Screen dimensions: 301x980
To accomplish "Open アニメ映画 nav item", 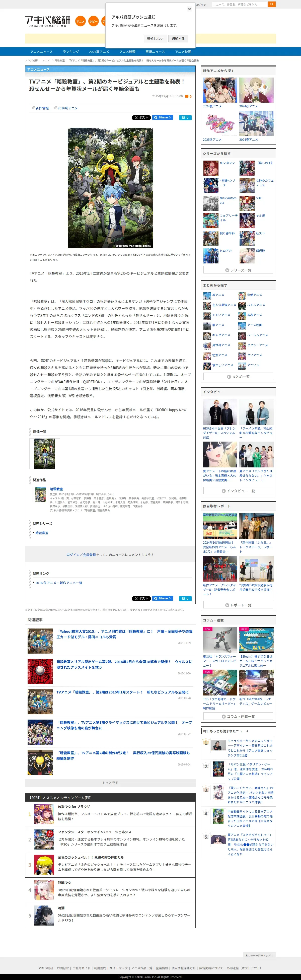I will 183,52.
